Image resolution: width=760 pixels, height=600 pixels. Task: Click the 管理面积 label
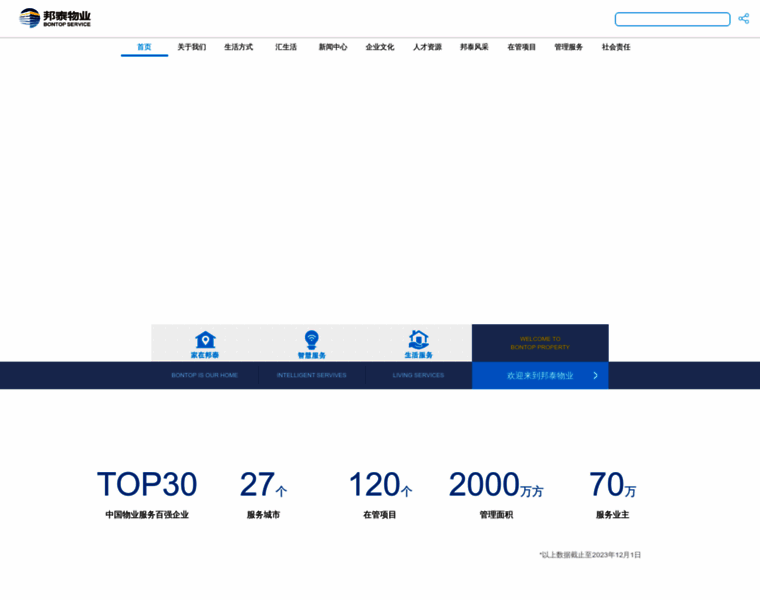(x=496, y=515)
